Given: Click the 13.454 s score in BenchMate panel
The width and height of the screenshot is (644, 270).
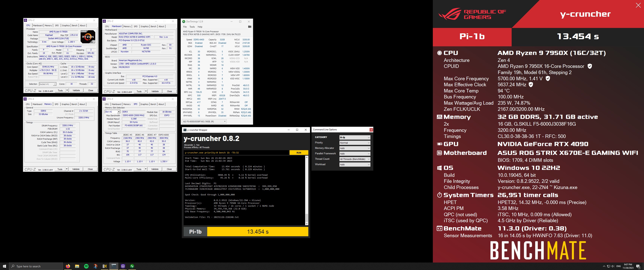Looking at the screenshot, I should [578, 37].
